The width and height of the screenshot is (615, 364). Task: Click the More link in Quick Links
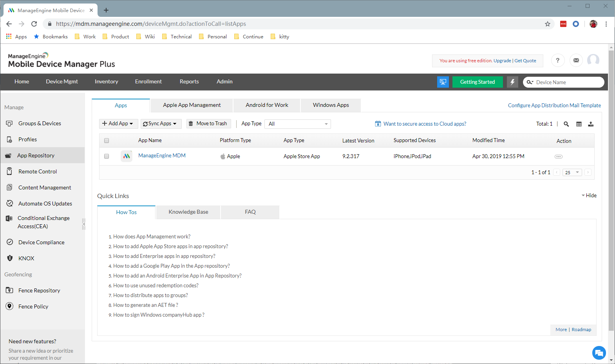[x=561, y=330]
